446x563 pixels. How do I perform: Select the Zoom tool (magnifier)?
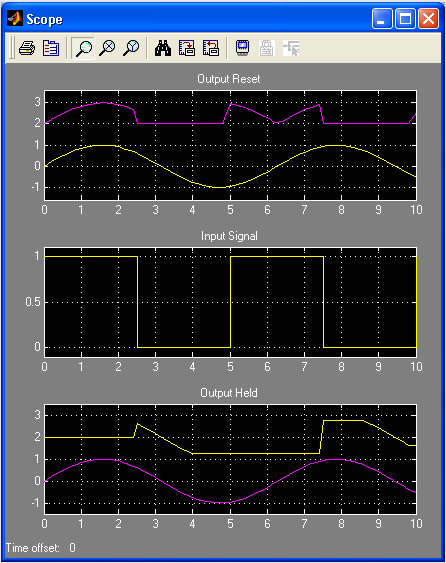coord(83,48)
